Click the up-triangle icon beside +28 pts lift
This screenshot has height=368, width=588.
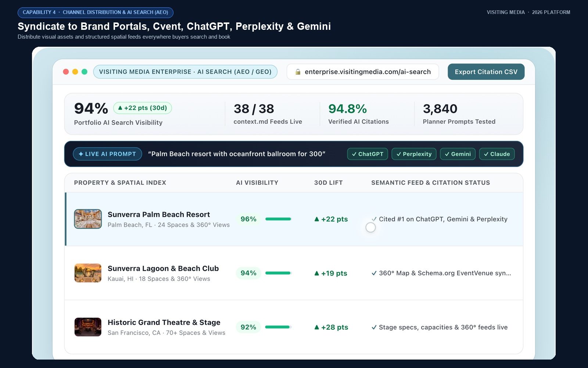coord(317,327)
